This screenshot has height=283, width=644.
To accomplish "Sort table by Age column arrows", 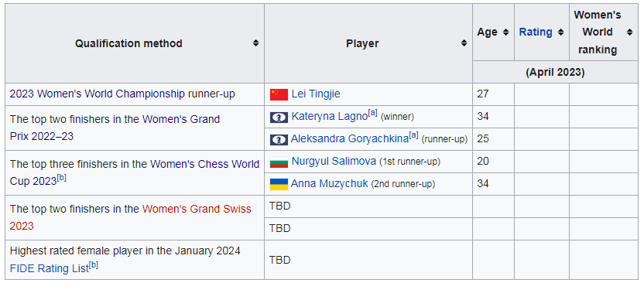I will (505, 32).
